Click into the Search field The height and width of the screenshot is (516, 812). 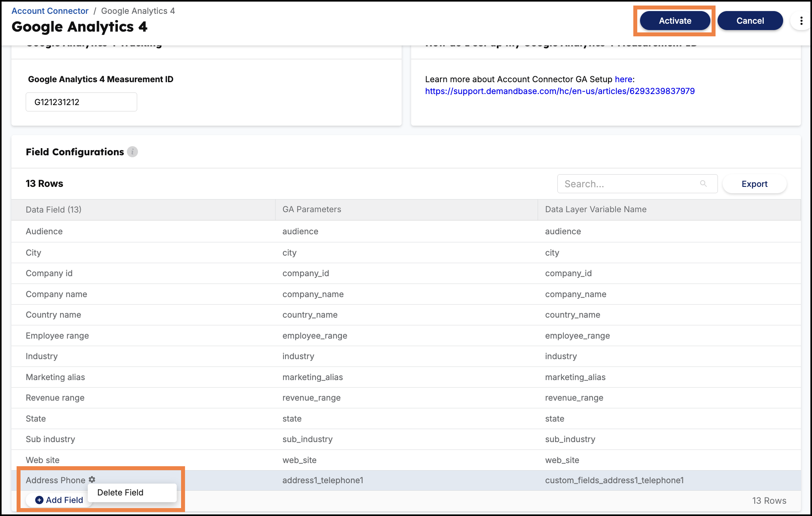click(637, 184)
